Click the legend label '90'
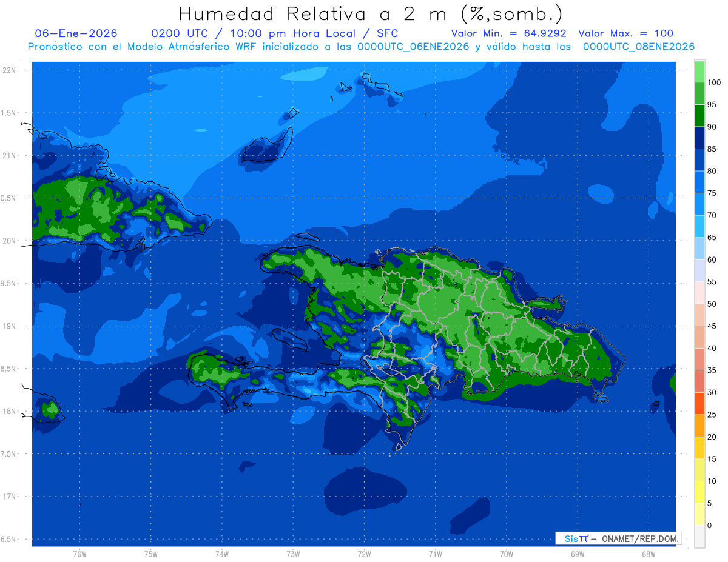The width and height of the screenshot is (728, 562). (x=712, y=127)
